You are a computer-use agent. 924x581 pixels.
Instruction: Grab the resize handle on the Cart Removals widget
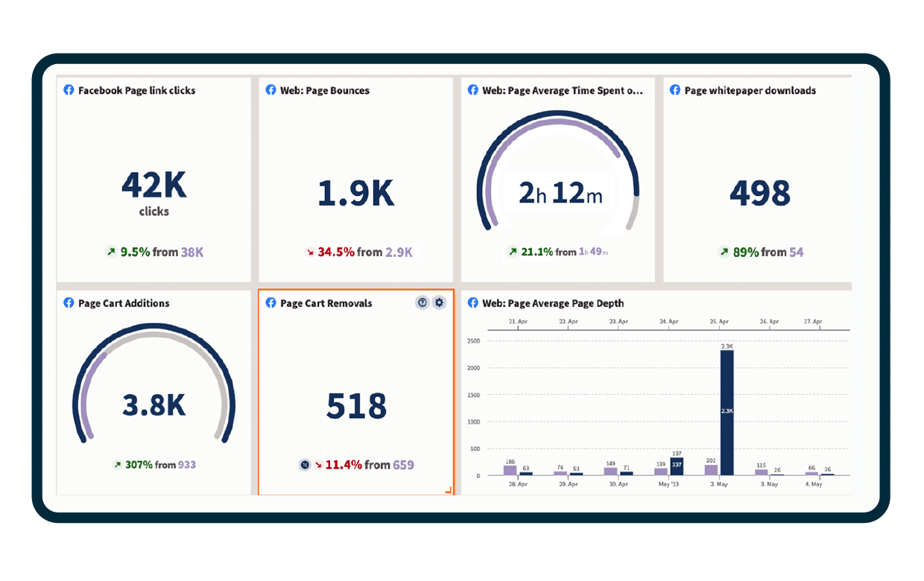point(449,489)
